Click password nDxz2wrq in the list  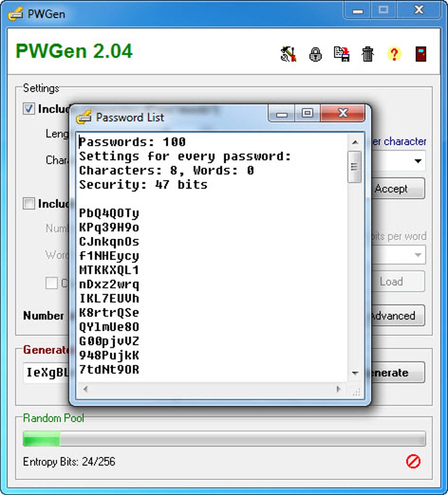click(x=109, y=284)
